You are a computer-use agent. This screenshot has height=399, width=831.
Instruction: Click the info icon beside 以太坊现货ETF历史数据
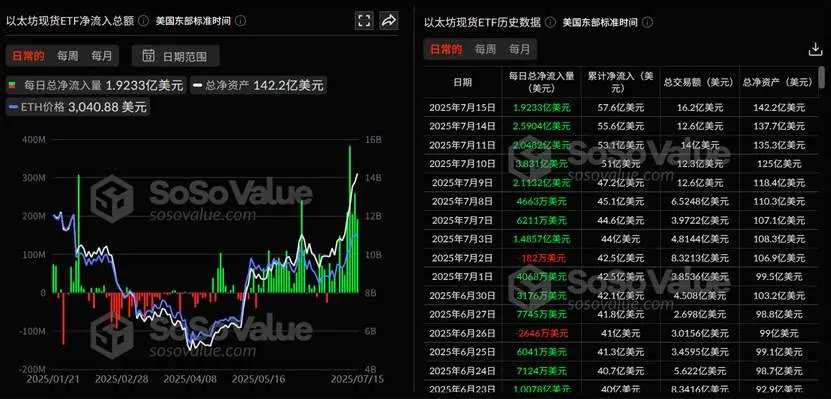551,22
